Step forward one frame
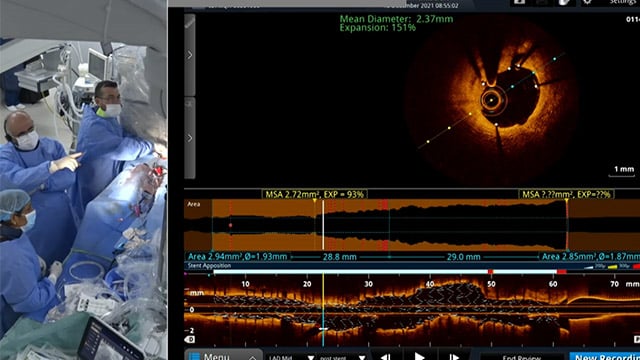The height and width of the screenshot is (360, 640). [453, 357]
